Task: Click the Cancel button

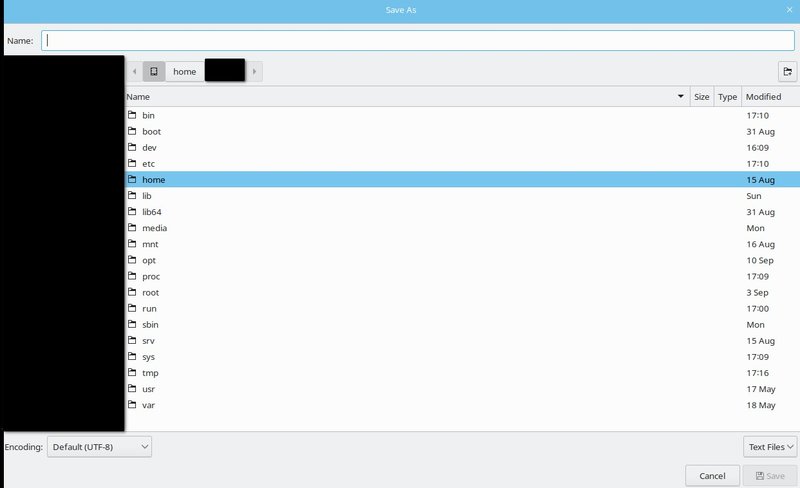Action: [x=712, y=476]
